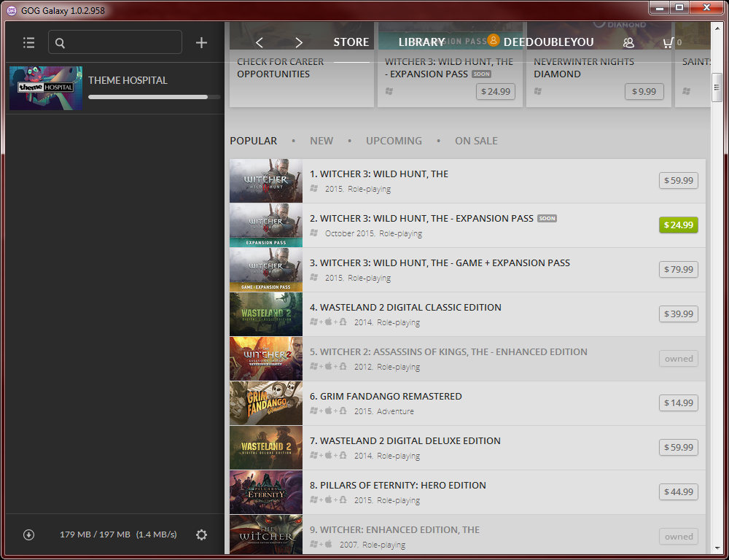Open settings gear in sidebar footer

(201, 534)
